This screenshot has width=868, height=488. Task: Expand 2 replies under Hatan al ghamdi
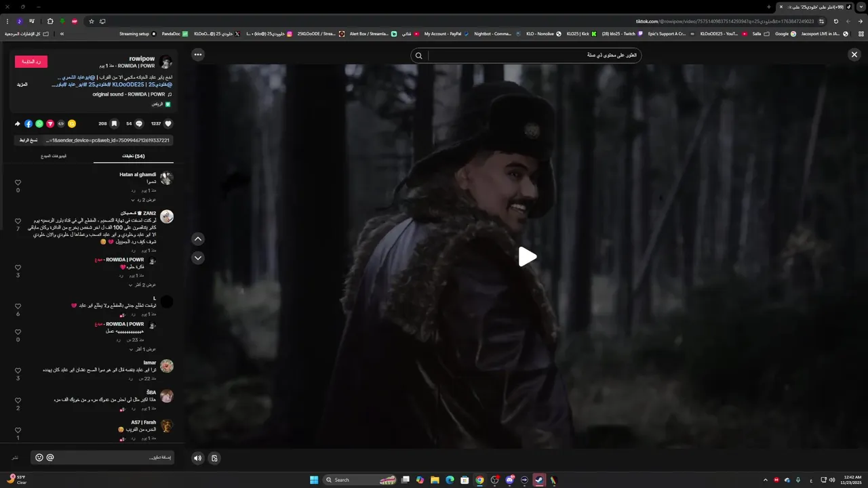(x=144, y=200)
